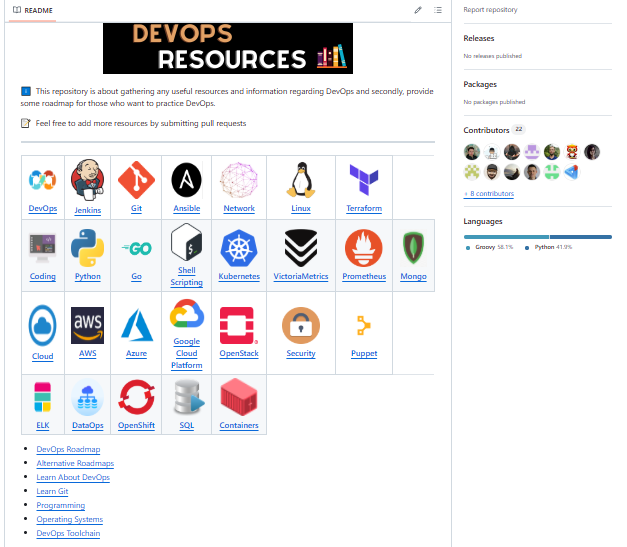Open the Shell Scripting hexagon icon
Screen dimensions: 627x547
pyautogui.click(x=186, y=242)
